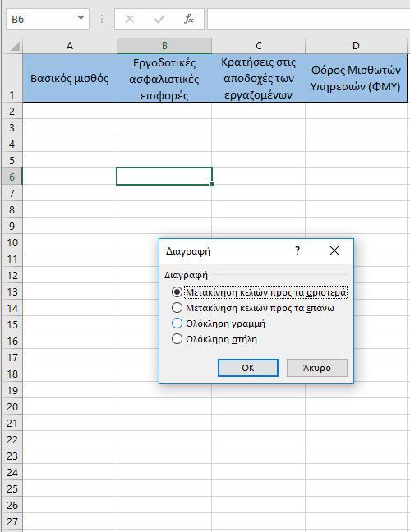The width and height of the screenshot is (410, 532).
Task: Select column B header
Action: click(x=164, y=46)
